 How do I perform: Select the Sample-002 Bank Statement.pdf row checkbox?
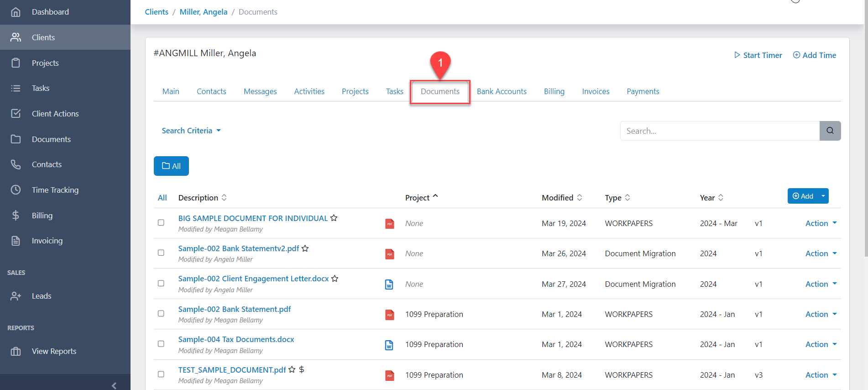(161, 314)
